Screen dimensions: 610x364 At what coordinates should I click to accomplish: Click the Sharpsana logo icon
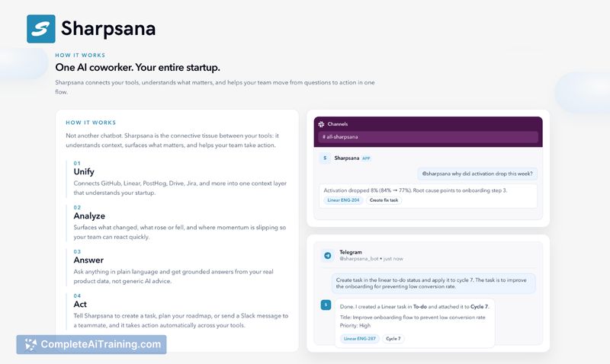click(40, 29)
